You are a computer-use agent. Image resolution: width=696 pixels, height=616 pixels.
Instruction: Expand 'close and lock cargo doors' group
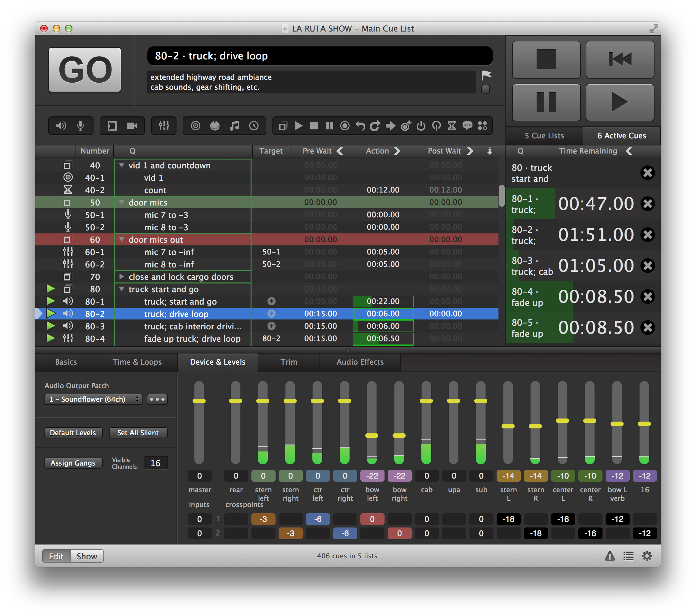122,276
